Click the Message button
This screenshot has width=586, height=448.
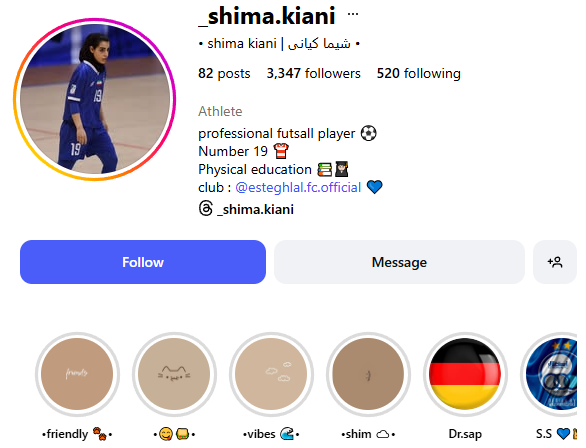click(x=399, y=262)
